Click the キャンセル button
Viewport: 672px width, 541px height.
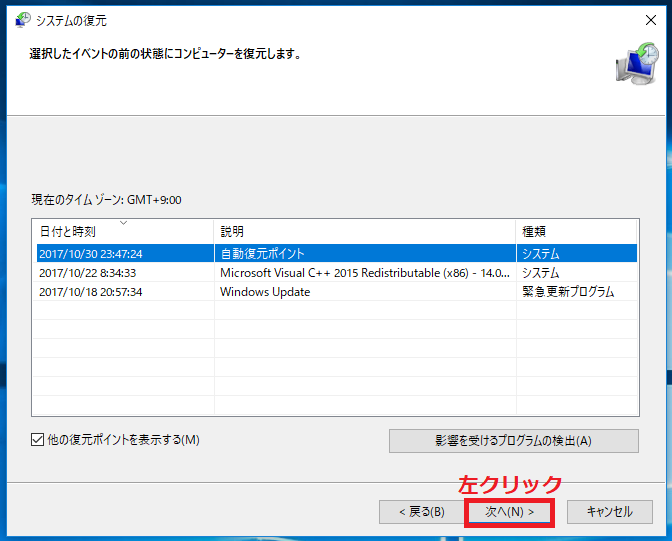(x=609, y=512)
